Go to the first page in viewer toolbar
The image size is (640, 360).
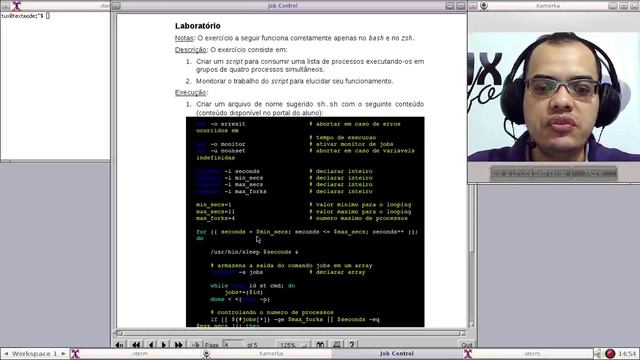pos(120,345)
